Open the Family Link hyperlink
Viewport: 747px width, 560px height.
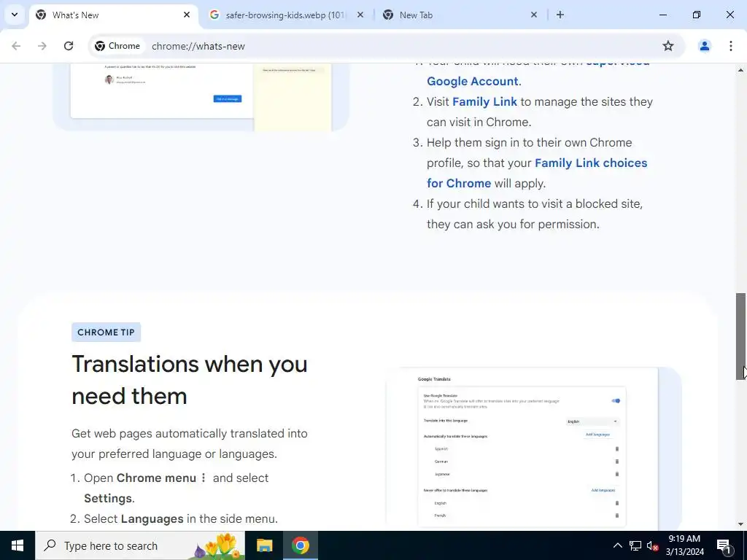tap(484, 102)
